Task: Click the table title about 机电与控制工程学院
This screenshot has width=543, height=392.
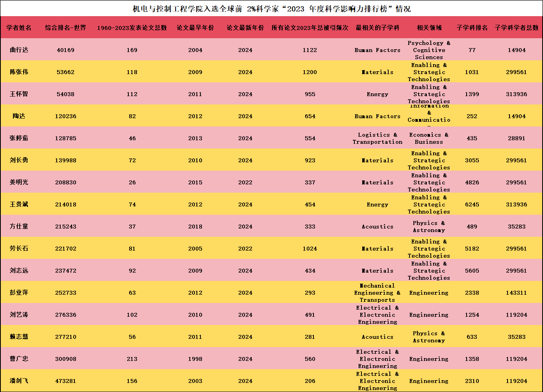Action: coord(271,9)
